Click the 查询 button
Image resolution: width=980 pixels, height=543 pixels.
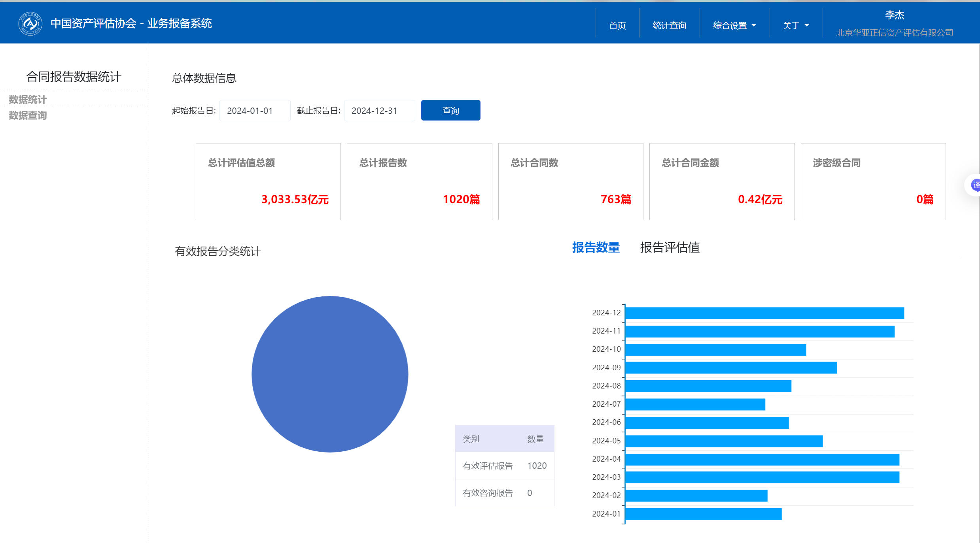click(x=450, y=110)
